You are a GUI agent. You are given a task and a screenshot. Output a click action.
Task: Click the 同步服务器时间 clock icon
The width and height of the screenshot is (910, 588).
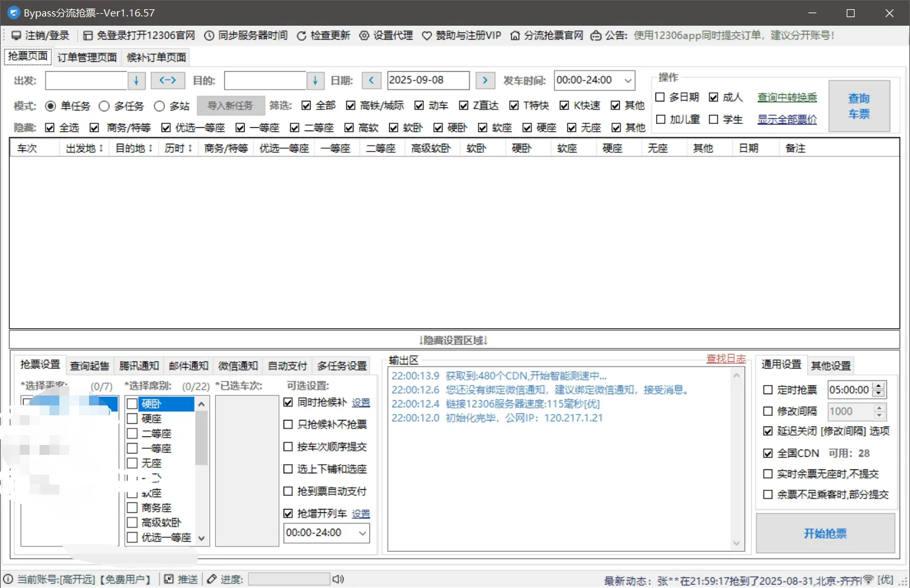pyautogui.click(x=208, y=35)
